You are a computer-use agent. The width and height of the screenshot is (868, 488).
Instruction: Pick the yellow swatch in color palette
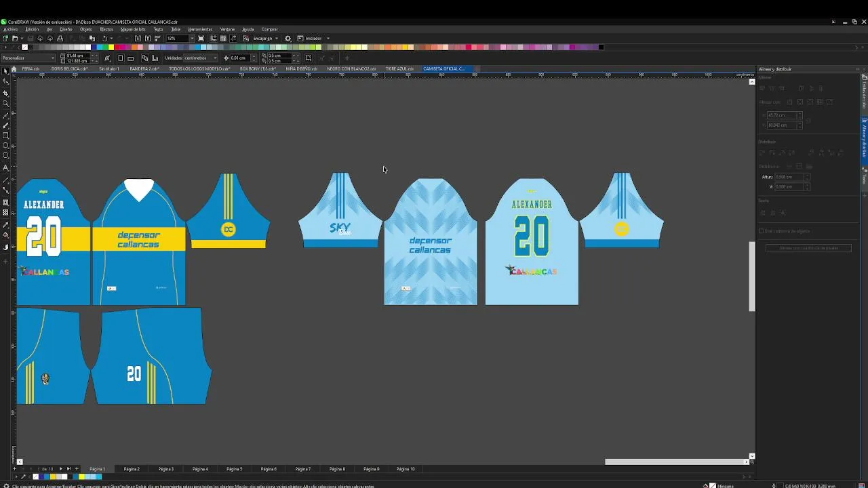(x=111, y=47)
